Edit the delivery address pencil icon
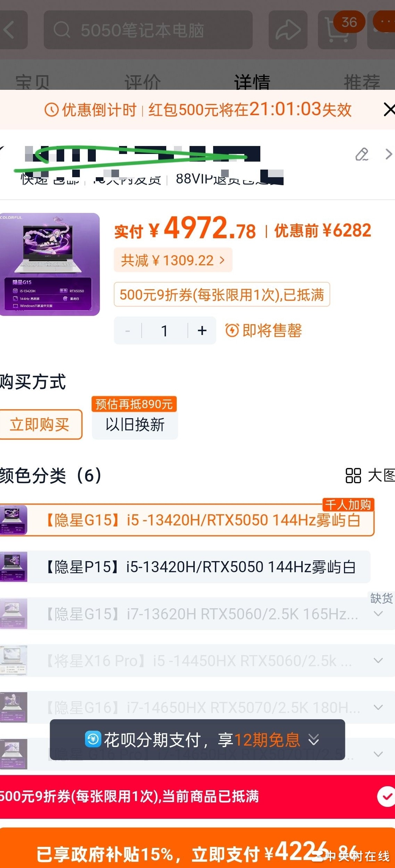This screenshot has width=395, height=868. coord(362,154)
